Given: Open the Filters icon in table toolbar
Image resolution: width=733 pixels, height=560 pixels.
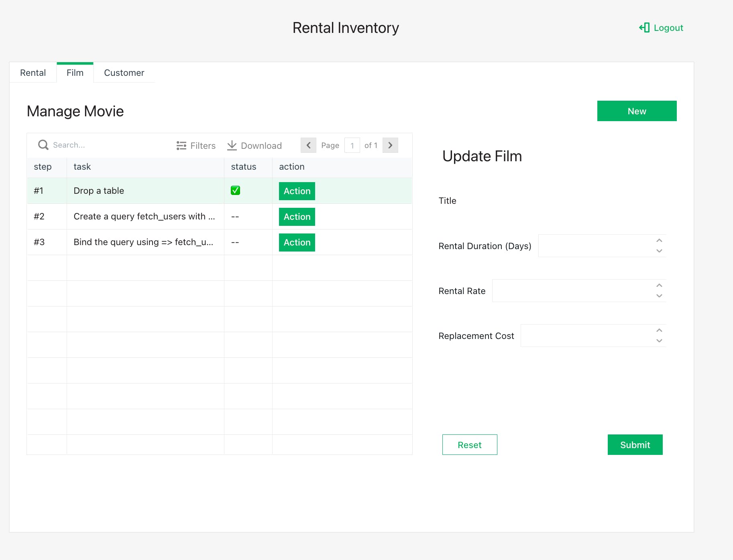Looking at the screenshot, I should click(181, 146).
